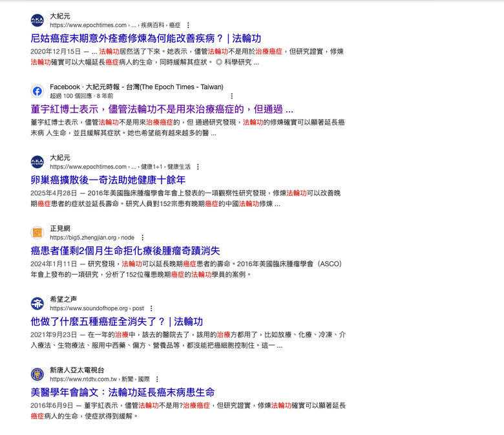Open the three-dot menu beside zhengjian.org › node
Viewport: 504px width, 435px height.
tap(143, 238)
